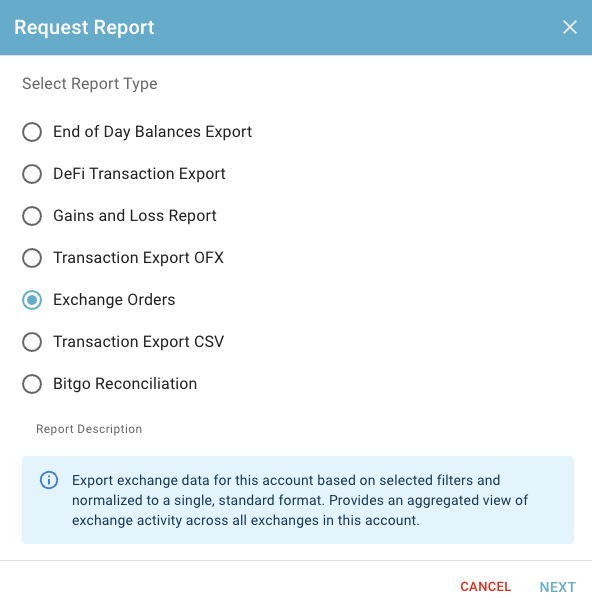Select Transaction Export OFX radio button
The image size is (592, 607).
32,258
